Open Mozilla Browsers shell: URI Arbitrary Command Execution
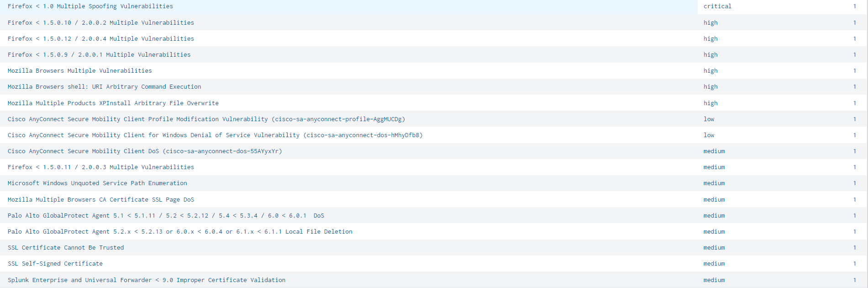This screenshot has width=868, height=288. click(104, 86)
